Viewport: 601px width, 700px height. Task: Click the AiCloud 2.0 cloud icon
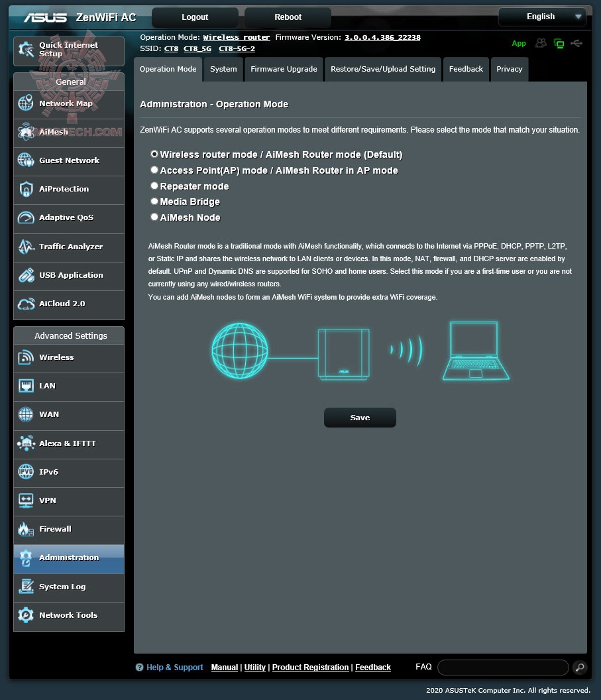pos(26,304)
